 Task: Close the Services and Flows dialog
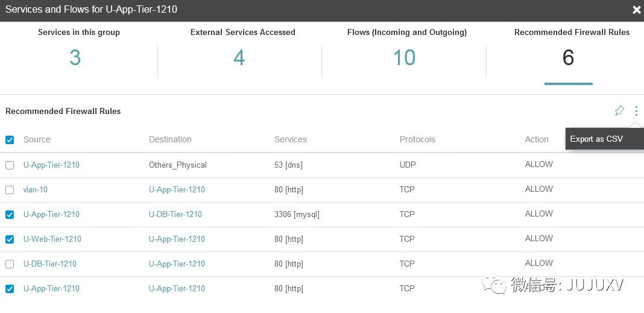(636, 10)
